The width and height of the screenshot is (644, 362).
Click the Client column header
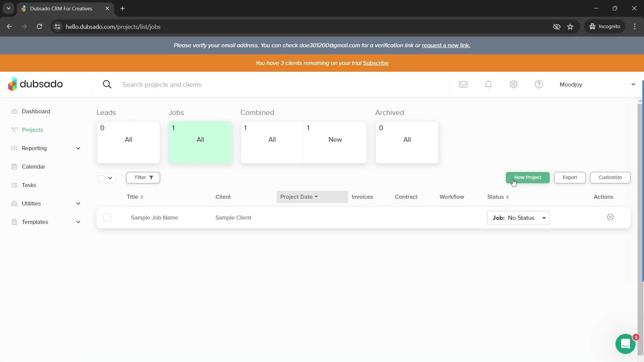pos(223,197)
